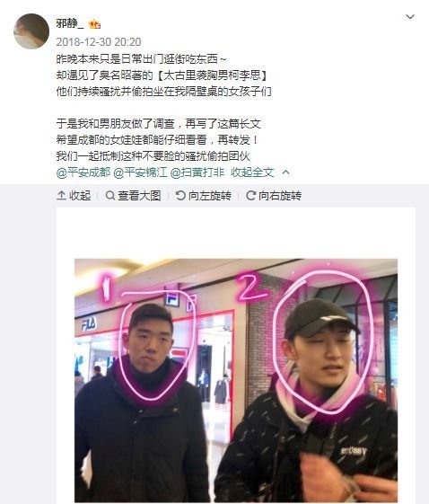The height and width of the screenshot is (504, 429).
Task: Rotate image left with 向左旋转
Action: click(204, 196)
